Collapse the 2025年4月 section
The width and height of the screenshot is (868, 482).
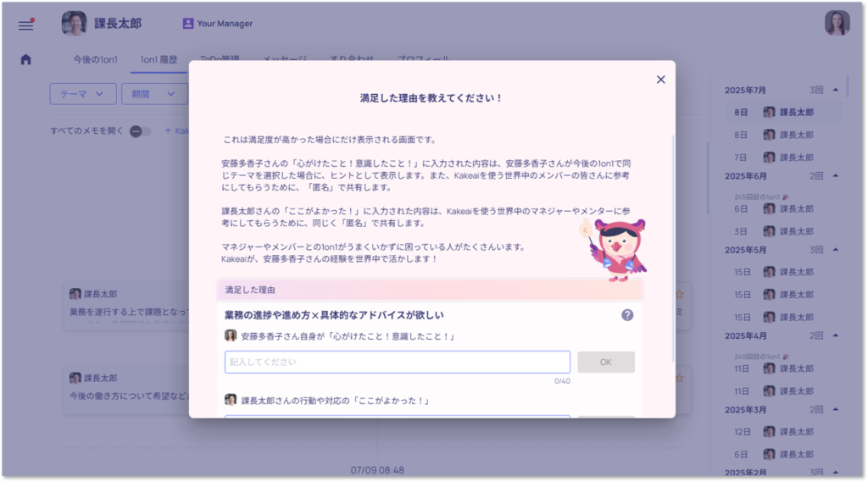[835, 335]
